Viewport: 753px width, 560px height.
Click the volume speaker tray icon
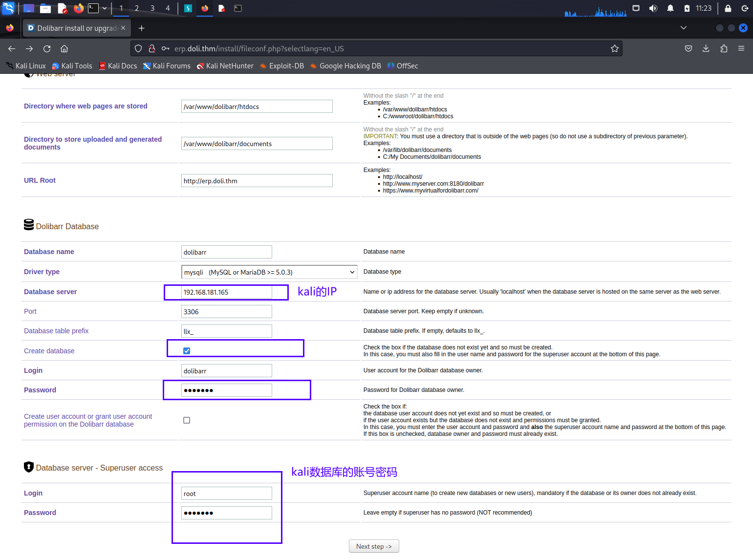click(x=653, y=8)
